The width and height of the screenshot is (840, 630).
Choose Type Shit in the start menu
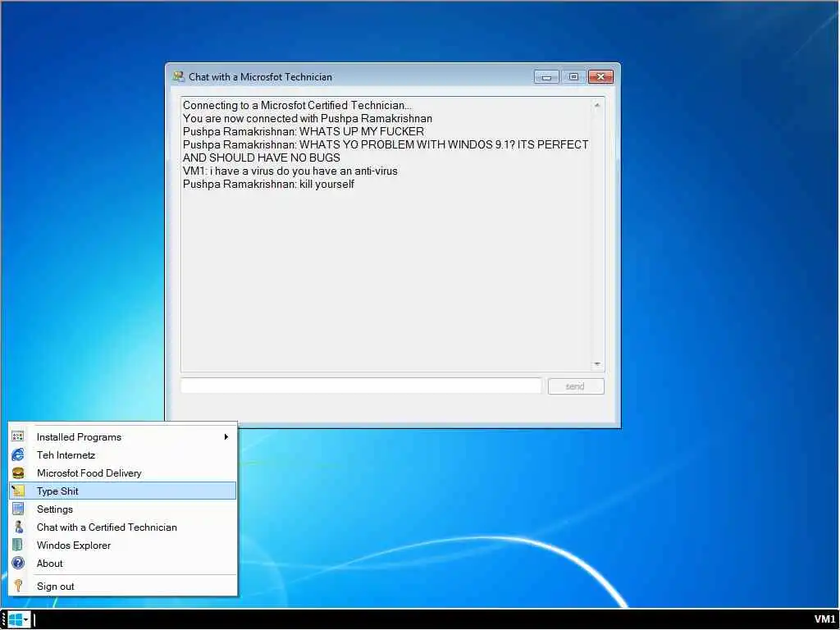tap(123, 491)
